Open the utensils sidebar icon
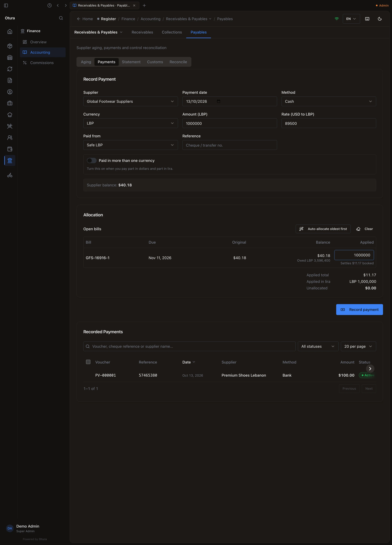Screen dimensions: 392x545 tap(10, 126)
